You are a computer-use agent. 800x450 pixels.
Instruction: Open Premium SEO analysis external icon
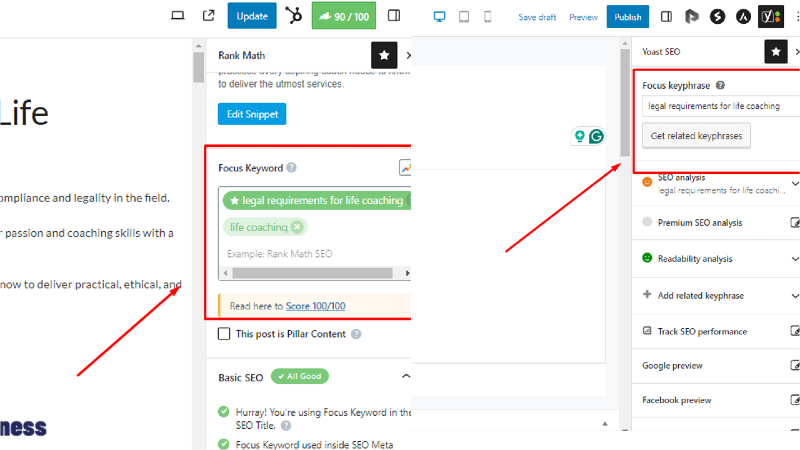point(795,222)
